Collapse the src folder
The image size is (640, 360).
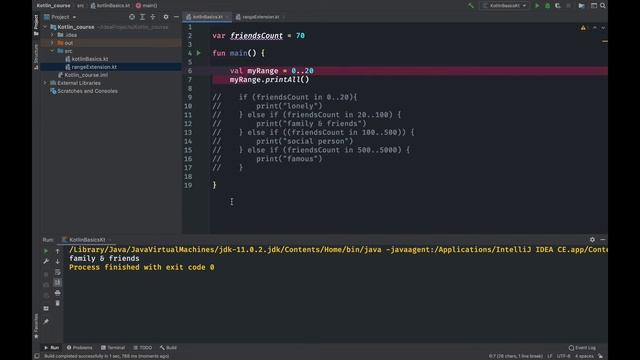coord(52,51)
